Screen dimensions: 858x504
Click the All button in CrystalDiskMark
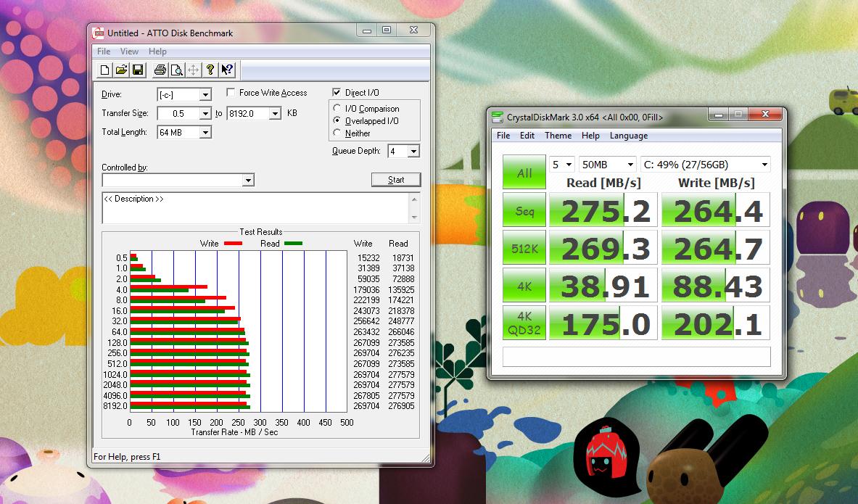point(524,173)
